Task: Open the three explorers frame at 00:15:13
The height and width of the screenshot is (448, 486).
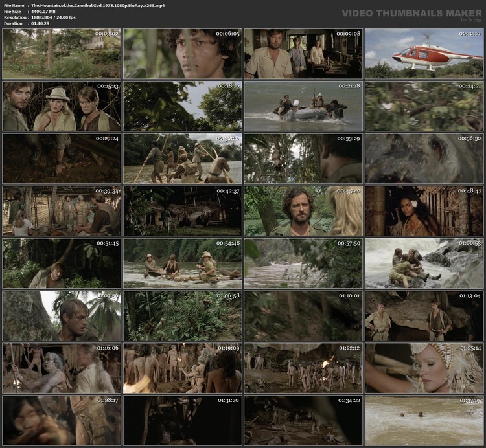Action: 62,106
